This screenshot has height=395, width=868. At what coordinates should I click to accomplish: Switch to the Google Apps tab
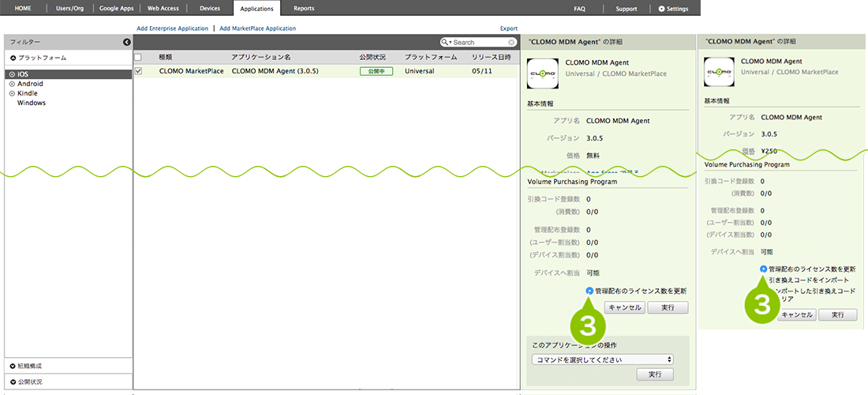coord(116,9)
